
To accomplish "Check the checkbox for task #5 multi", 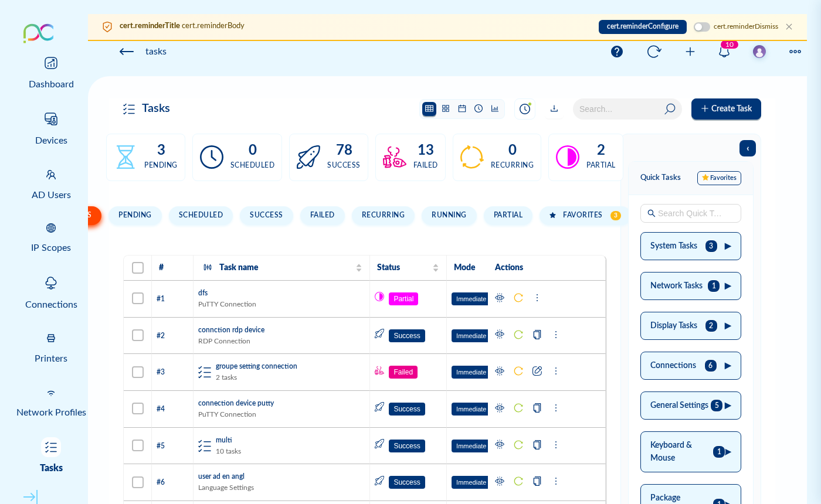I will 138,445.
